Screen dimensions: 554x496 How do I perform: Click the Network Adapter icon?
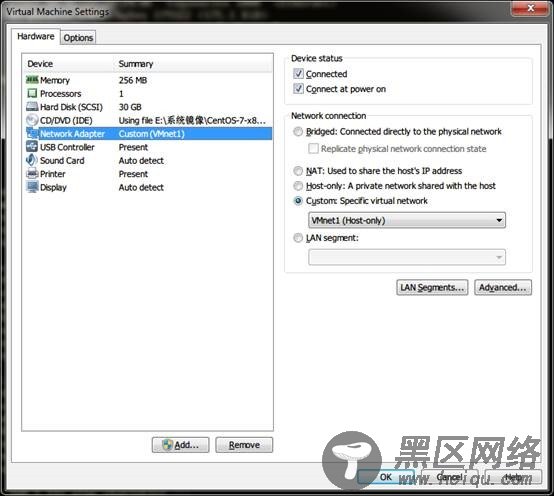32,134
